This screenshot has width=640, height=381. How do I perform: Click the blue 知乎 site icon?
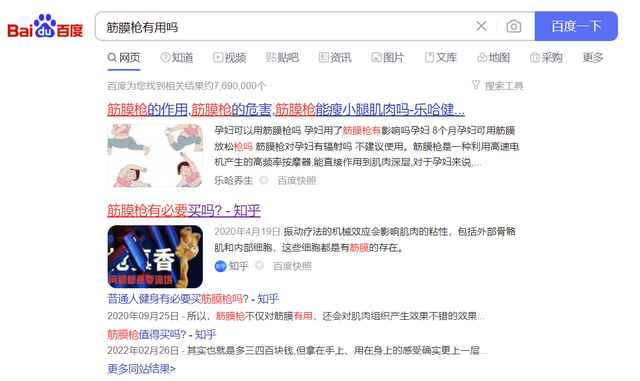click(x=220, y=266)
